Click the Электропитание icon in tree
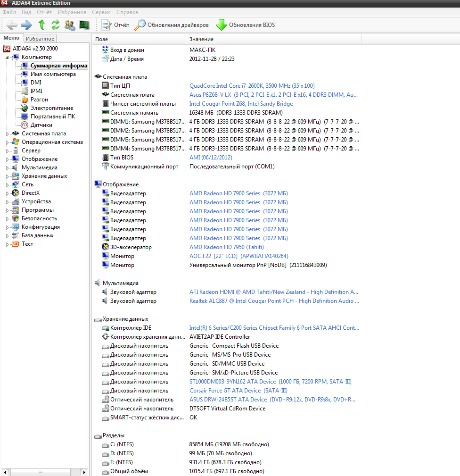 [x=25, y=108]
